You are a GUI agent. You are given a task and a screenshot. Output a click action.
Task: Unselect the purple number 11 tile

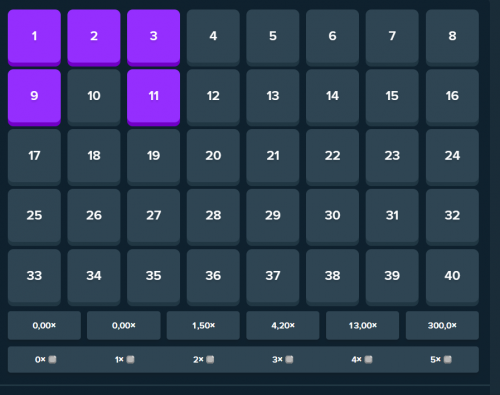pos(154,97)
